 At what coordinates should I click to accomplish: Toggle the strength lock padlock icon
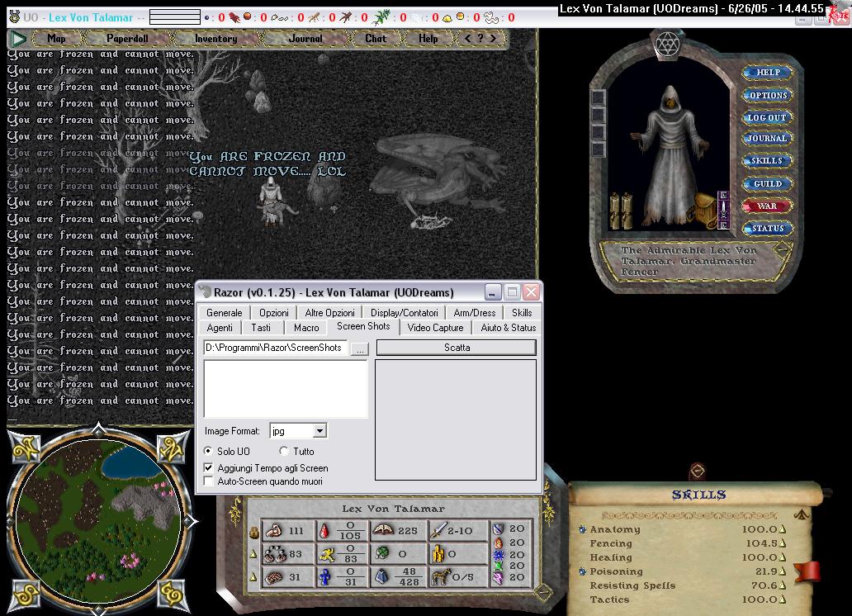pos(253,532)
